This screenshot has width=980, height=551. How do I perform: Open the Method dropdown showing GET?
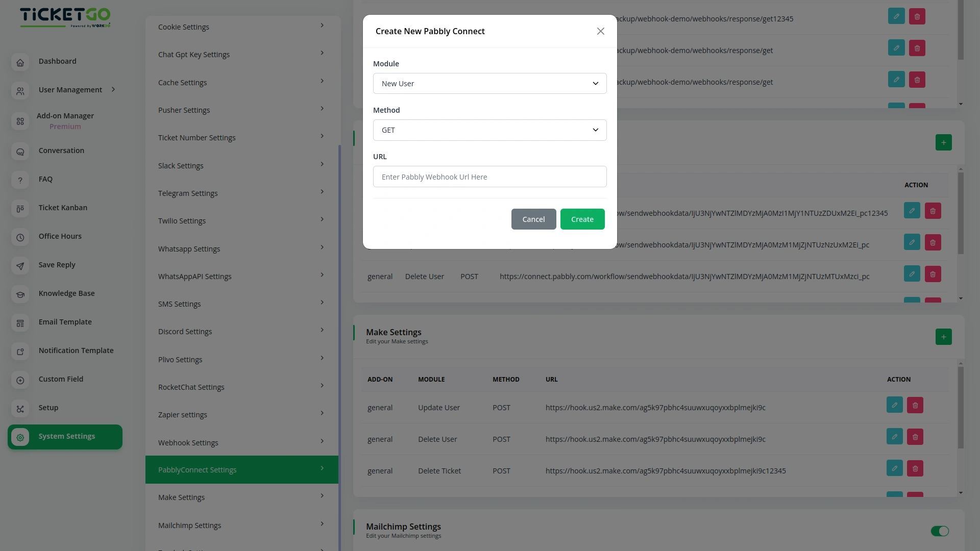(x=489, y=130)
